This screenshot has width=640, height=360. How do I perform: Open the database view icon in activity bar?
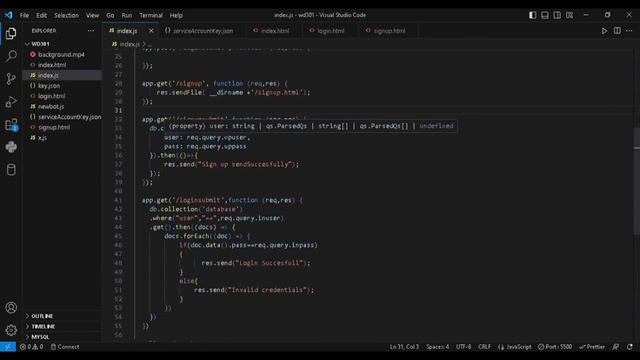coord(11,170)
